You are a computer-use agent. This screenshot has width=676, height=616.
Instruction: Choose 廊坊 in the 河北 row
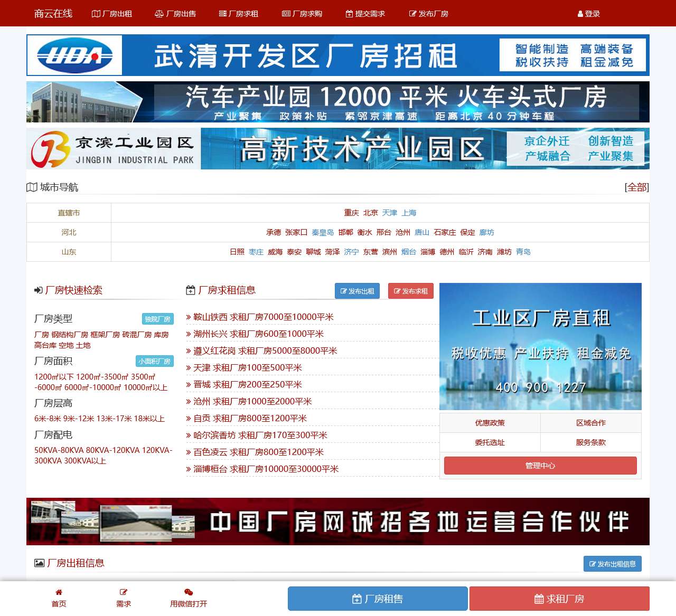click(x=486, y=232)
